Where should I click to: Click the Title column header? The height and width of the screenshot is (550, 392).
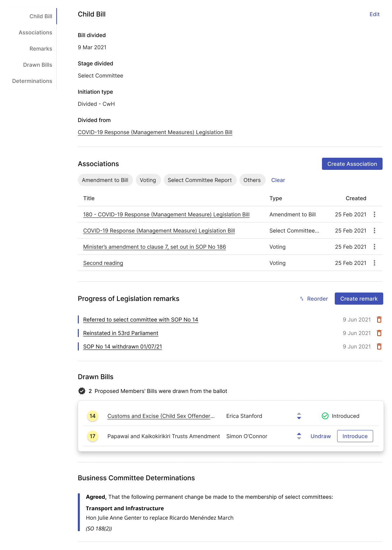[89, 198]
